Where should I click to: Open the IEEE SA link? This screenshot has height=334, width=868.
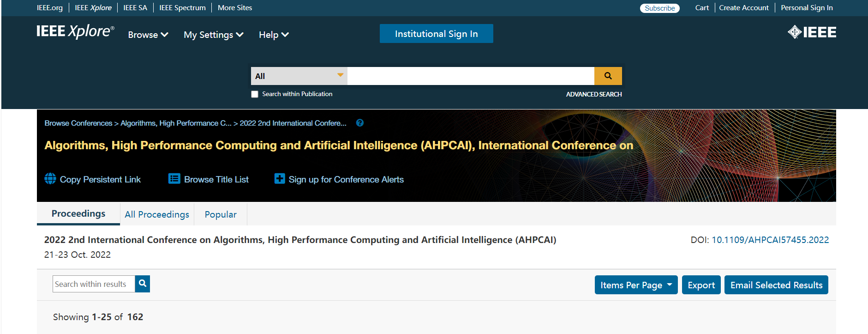click(x=135, y=8)
